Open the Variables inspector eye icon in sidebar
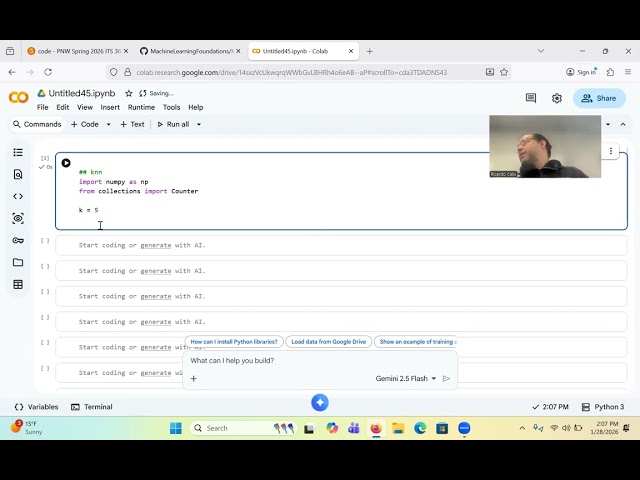The image size is (640, 480). click(18, 218)
